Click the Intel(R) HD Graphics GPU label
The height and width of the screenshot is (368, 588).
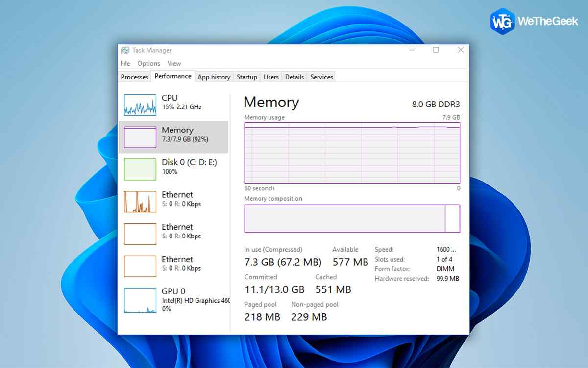tap(196, 301)
